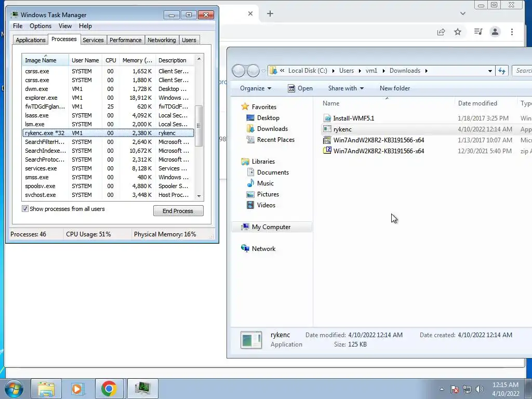Open Task Manager Options menu
The height and width of the screenshot is (399, 532).
pos(41,26)
